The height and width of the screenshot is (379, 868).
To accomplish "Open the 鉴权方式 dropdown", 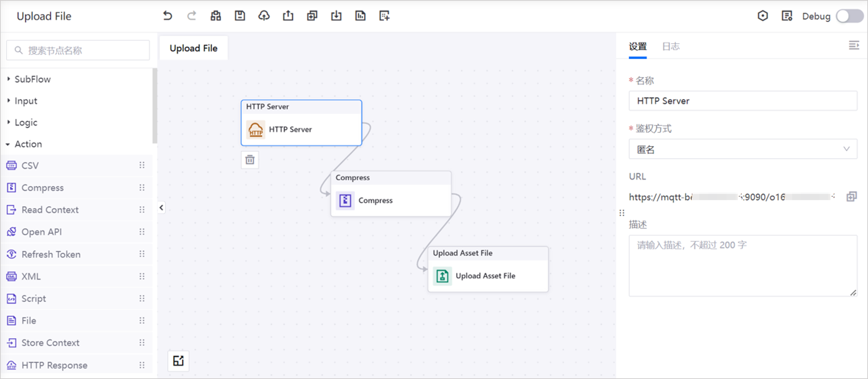I will pos(743,149).
